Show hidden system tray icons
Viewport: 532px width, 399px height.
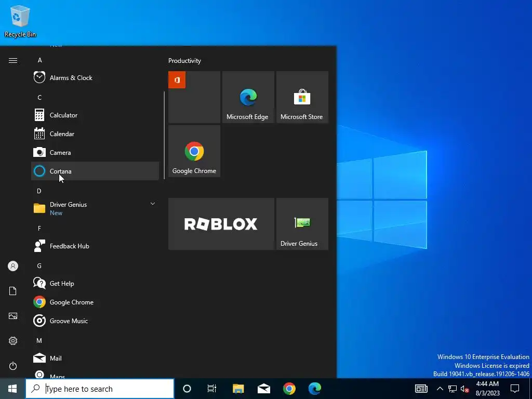440,389
